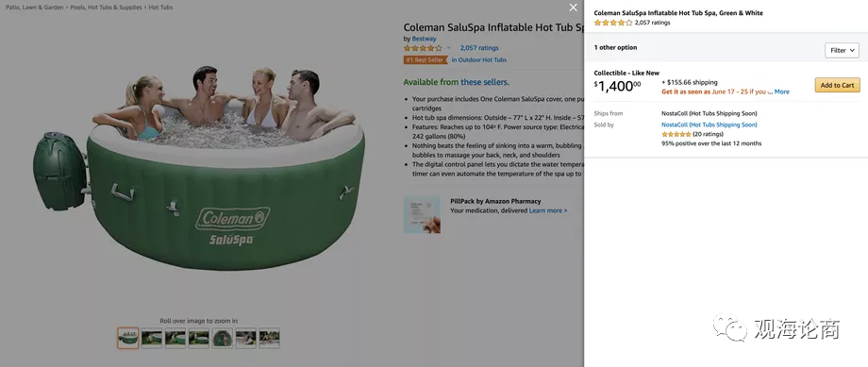Open the 2,057 ratings link under the product title
868x367 pixels.
479,48
